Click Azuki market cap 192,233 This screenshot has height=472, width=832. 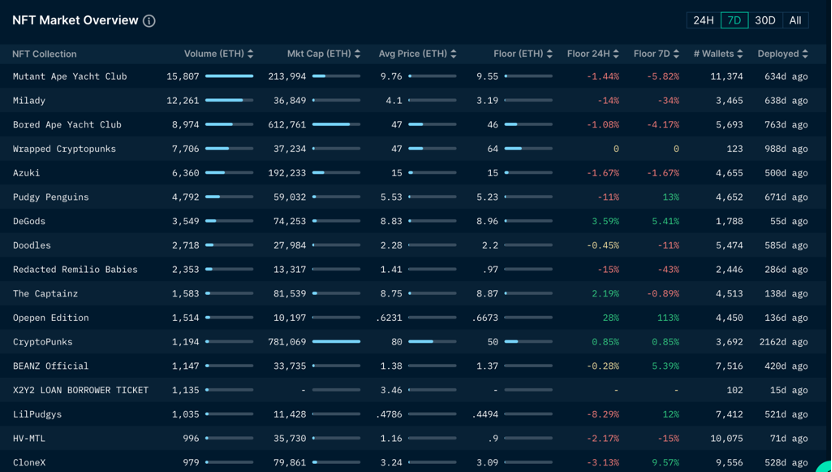(x=287, y=173)
